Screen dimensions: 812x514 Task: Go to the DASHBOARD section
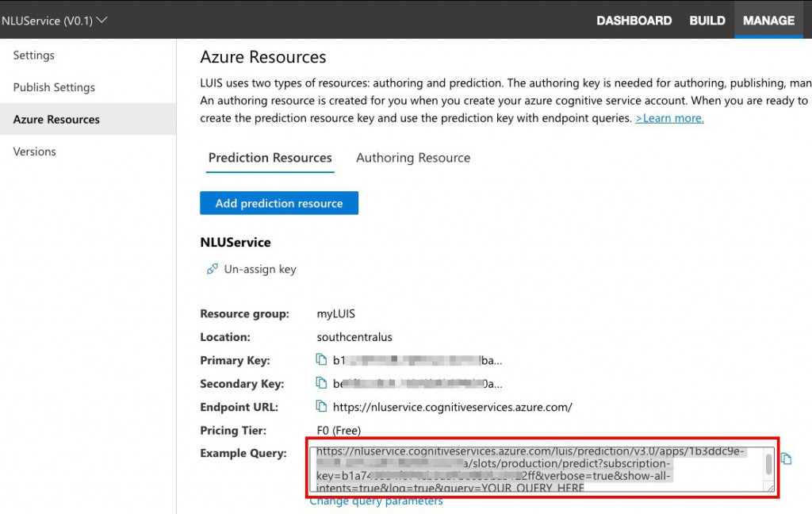coord(634,20)
